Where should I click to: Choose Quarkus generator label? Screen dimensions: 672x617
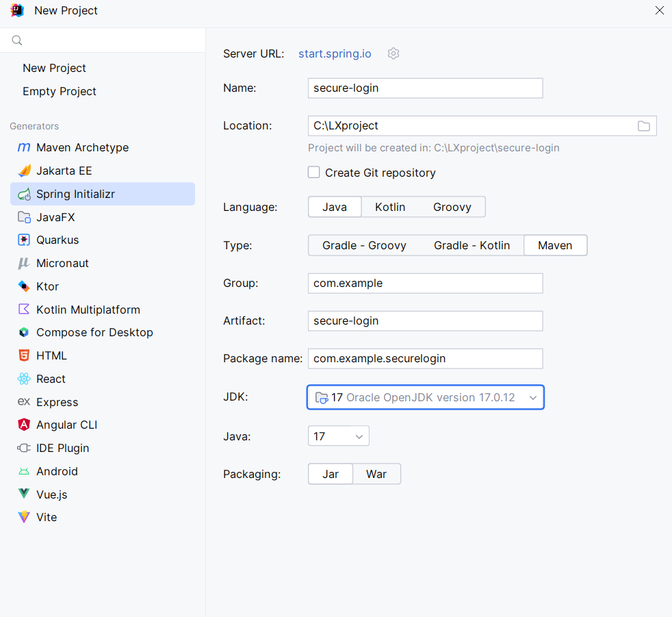pyautogui.click(x=57, y=240)
